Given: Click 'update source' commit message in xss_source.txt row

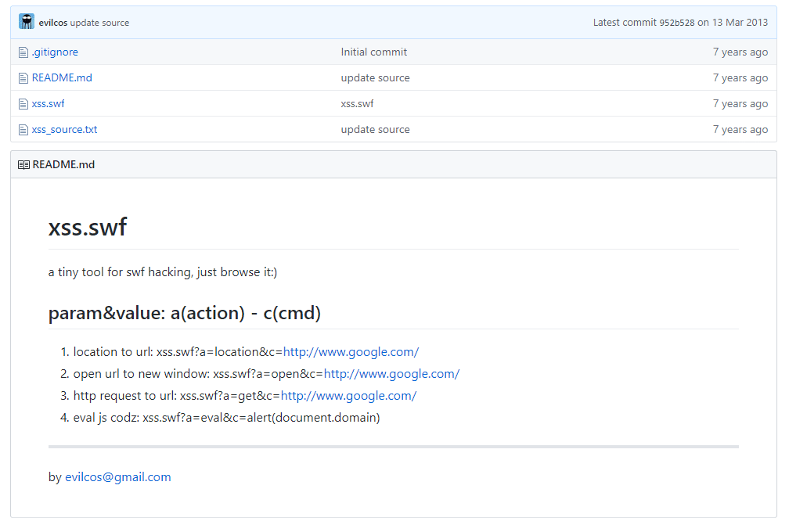Looking at the screenshot, I should 376,130.
